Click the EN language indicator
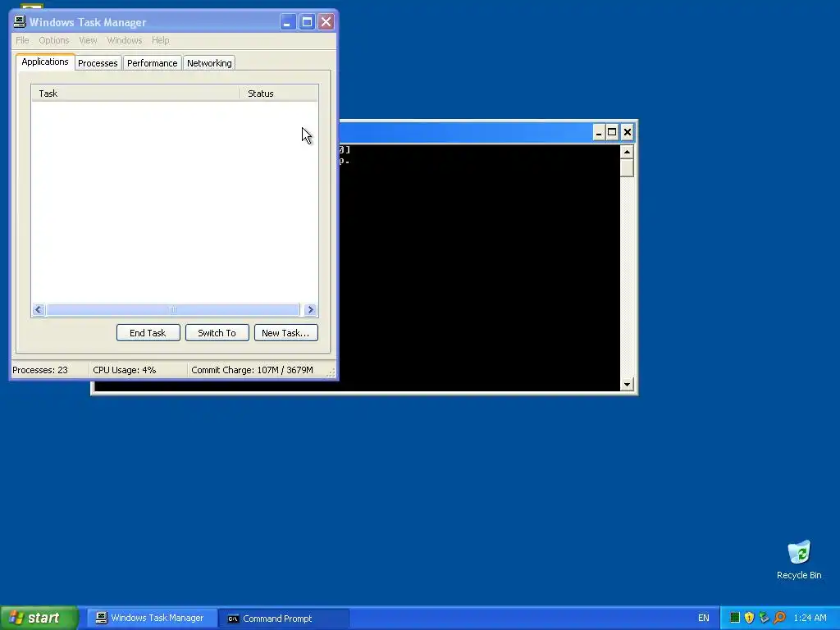 click(x=703, y=619)
